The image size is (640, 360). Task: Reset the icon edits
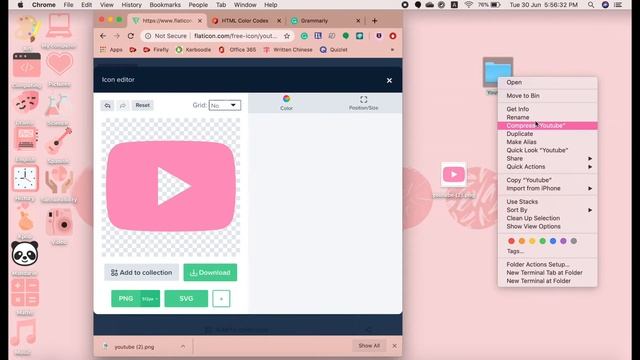click(x=142, y=105)
